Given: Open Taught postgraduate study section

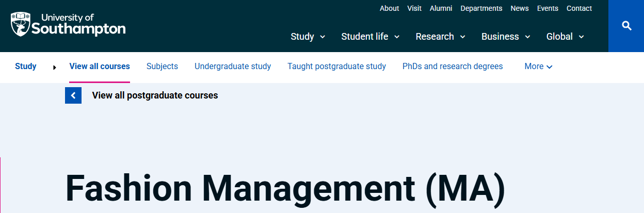Looking at the screenshot, I should coord(336,67).
